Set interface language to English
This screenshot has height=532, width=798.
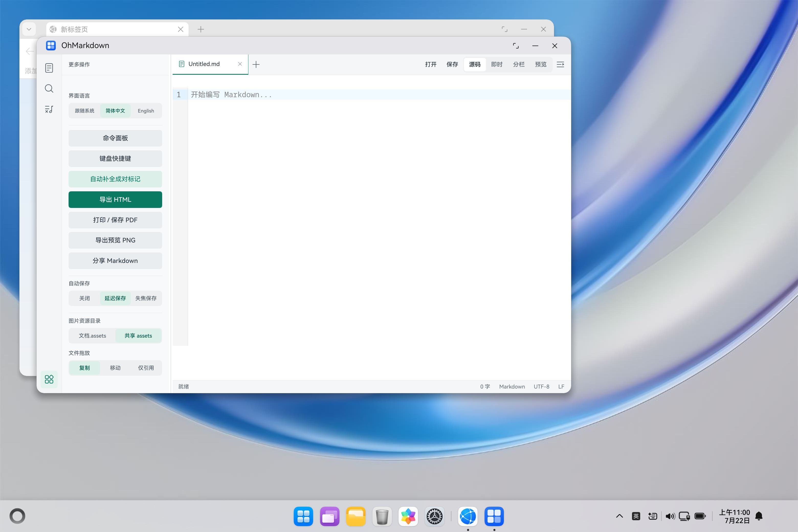pos(146,110)
